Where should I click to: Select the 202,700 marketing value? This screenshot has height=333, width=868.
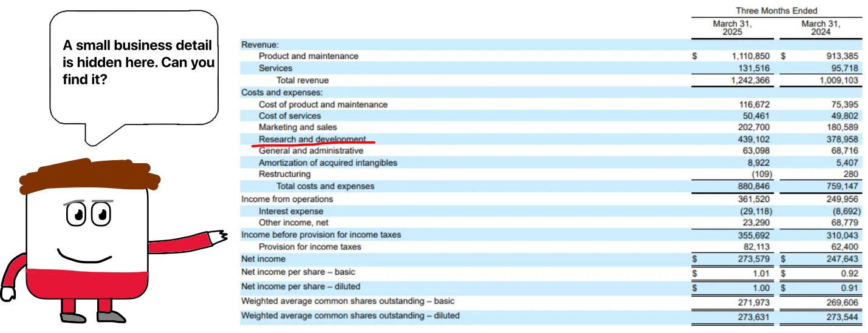tap(755, 127)
